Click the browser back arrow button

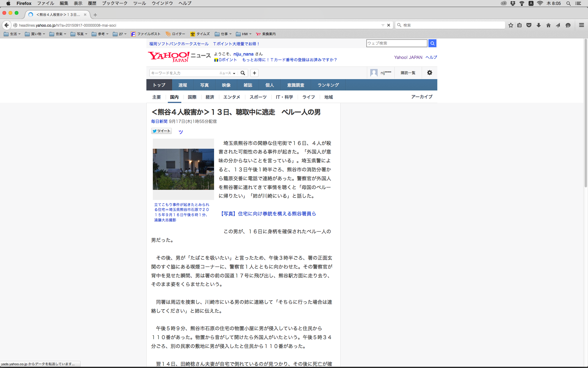tap(6, 25)
